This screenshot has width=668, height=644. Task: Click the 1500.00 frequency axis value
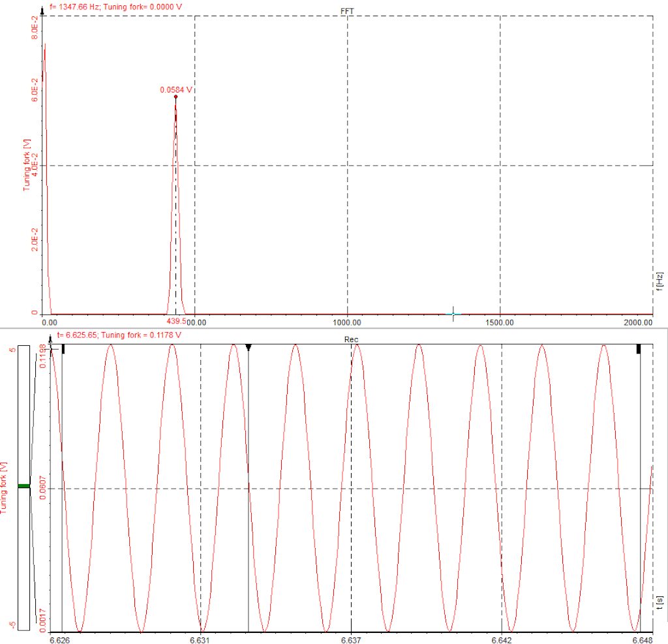499,322
